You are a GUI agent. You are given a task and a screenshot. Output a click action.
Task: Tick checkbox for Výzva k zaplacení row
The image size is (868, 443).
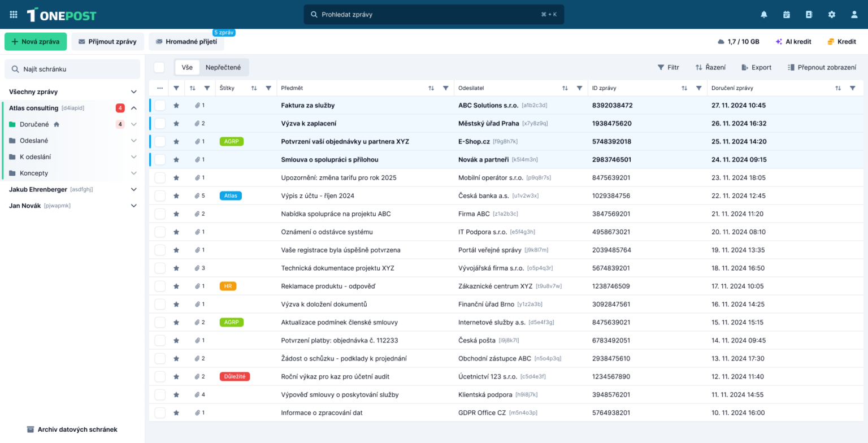(160, 123)
